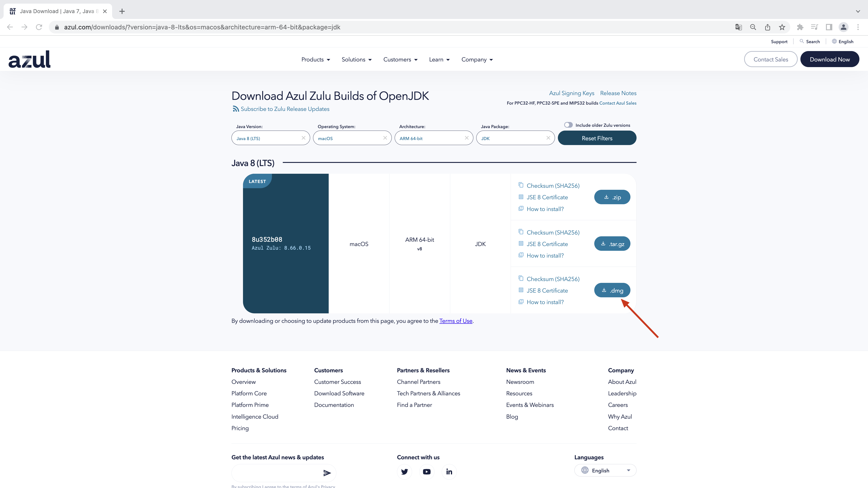This screenshot has height=488, width=868.
Task: Open Search in the top bar
Action: click(x=810, y=41)
